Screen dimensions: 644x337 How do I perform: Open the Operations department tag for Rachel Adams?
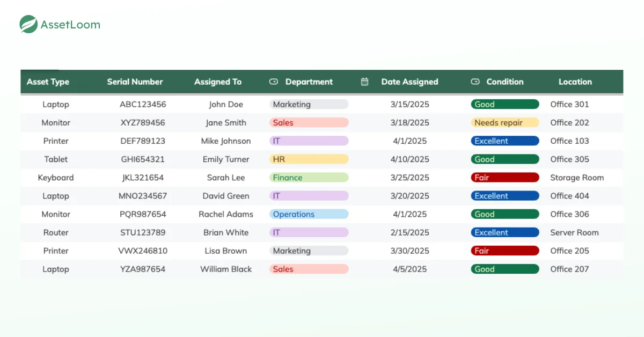(x=309, y=214)
